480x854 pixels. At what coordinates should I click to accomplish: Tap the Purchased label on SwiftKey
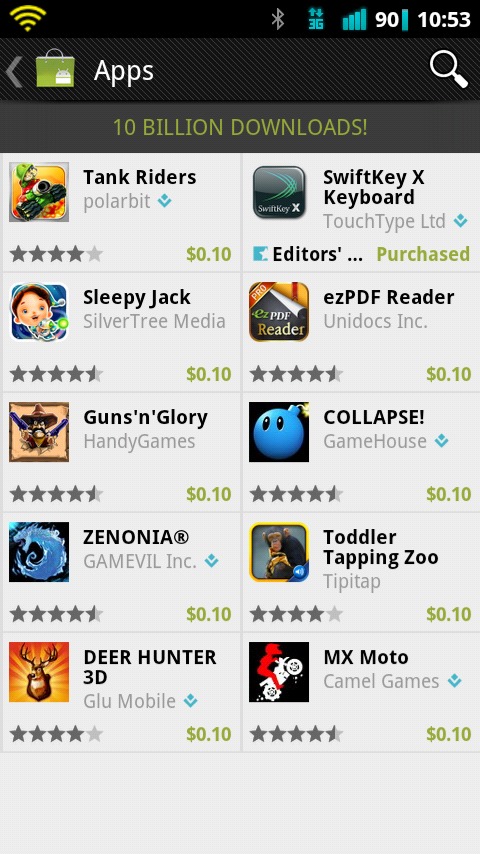(x=423, y=254)
